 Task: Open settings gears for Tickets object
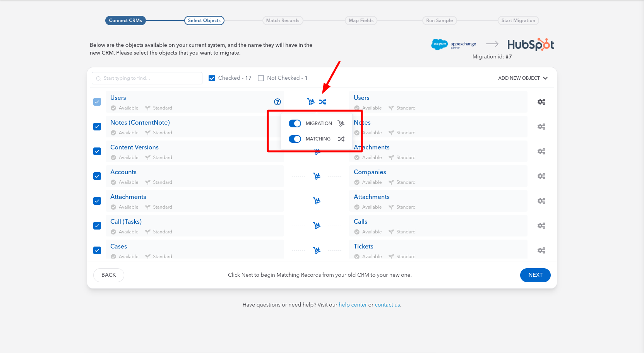541,250
